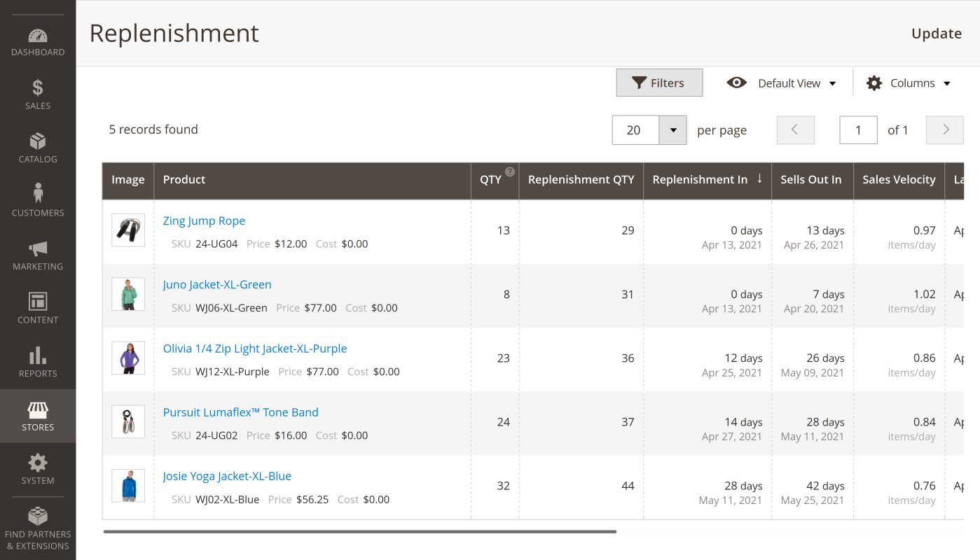Click the horizontal scrollbar below the grid
The height and width of the screenshot is (560, 980).
(x=359, y=532)
